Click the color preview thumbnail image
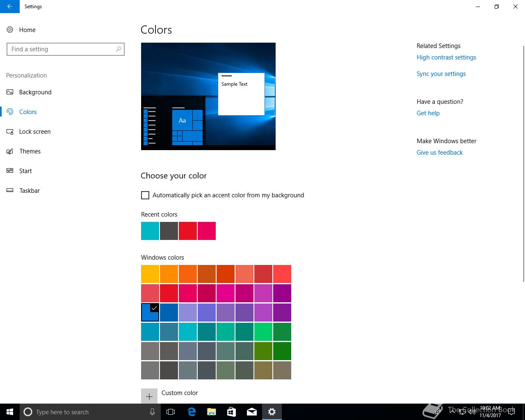This screenshot has height=420, width=525. (208, 96)
